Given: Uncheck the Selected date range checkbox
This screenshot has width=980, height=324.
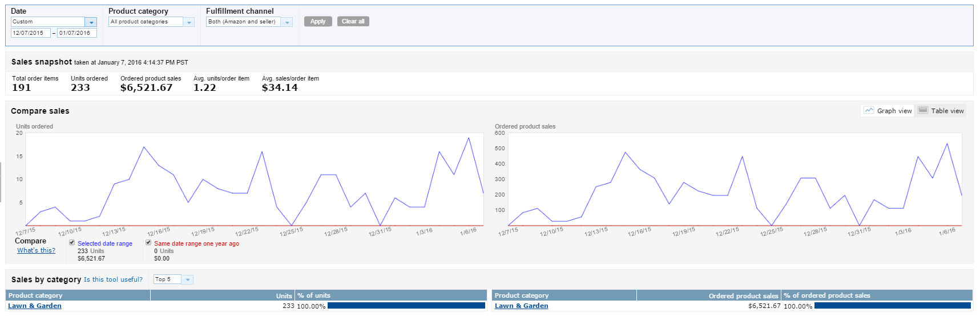Looking at the screenshot, I should 72,243.
